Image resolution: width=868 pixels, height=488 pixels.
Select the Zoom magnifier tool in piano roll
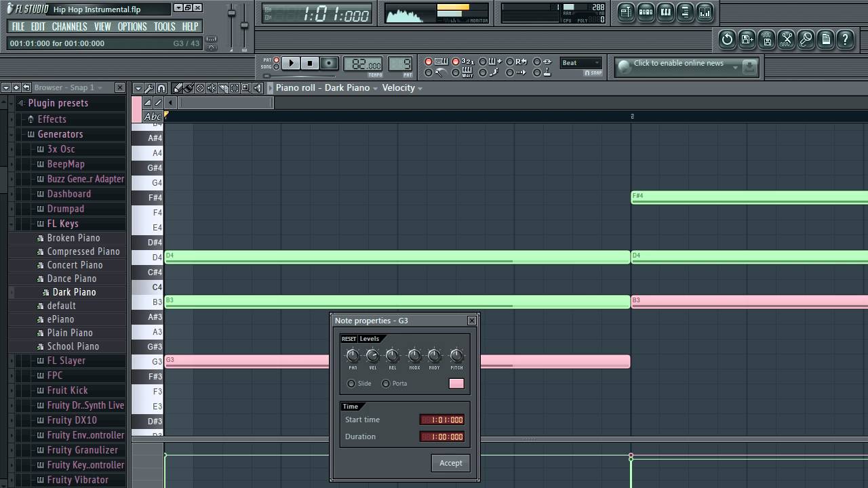click(245, 88)
